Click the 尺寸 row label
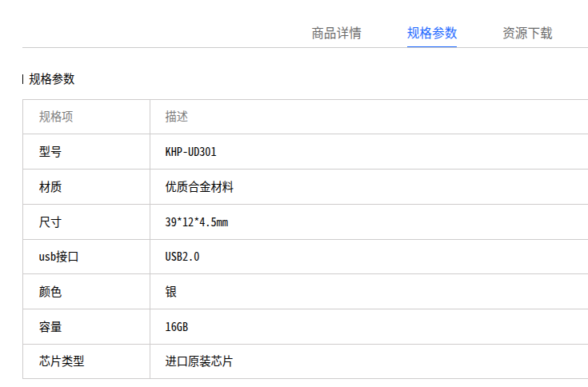The image size is (588, 387). point(50,221)
